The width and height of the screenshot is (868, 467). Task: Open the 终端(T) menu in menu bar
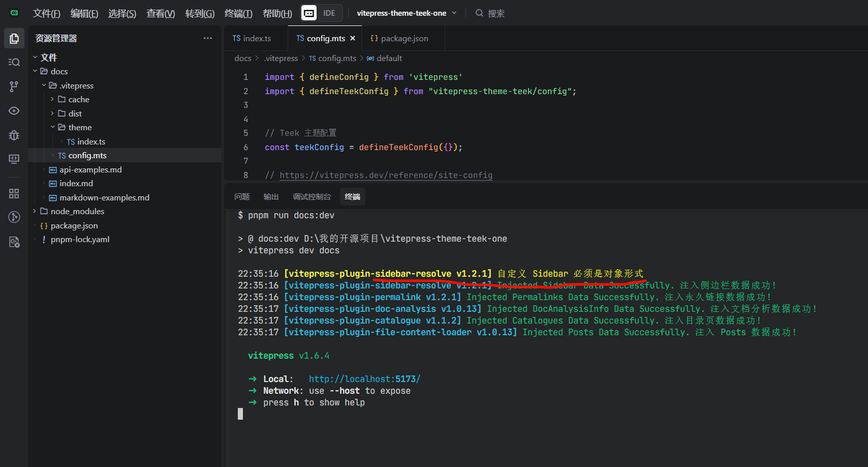pos(238,14)
